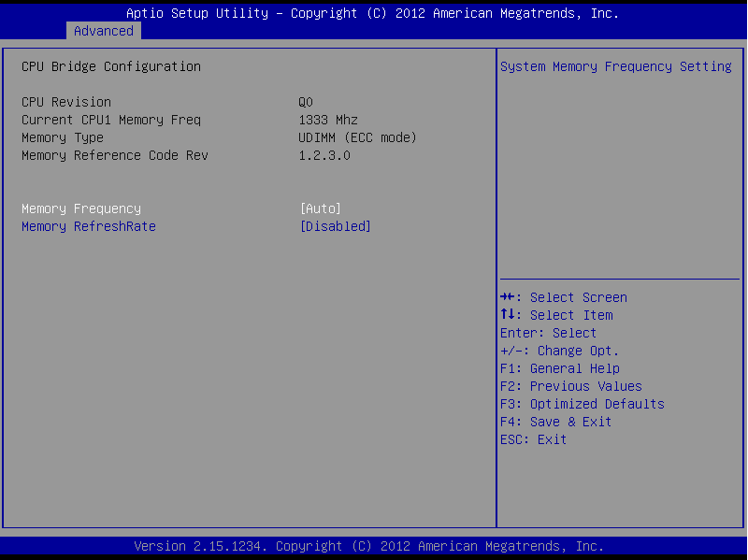Click the System Memory Frequency Setting help text
Viewport: 748px width, 560px height.
[x=616, y=66]
